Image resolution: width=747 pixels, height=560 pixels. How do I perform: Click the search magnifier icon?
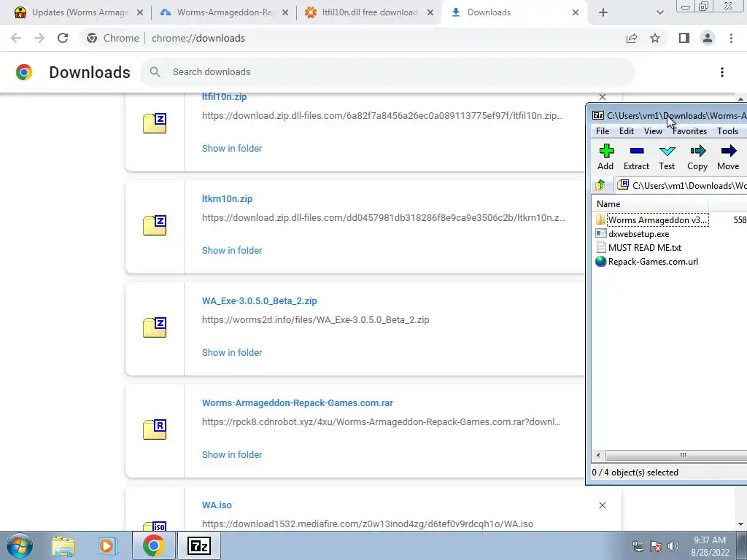pyautogui.click(x=155, y=72)
